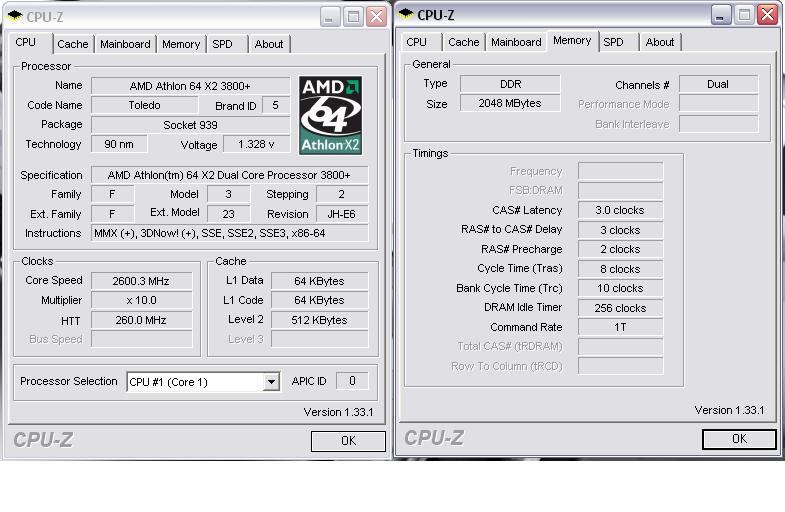Open the About tab in the left window
This screenshot has height=512, width=785.
pyautogui.click(x=269, y=44)
